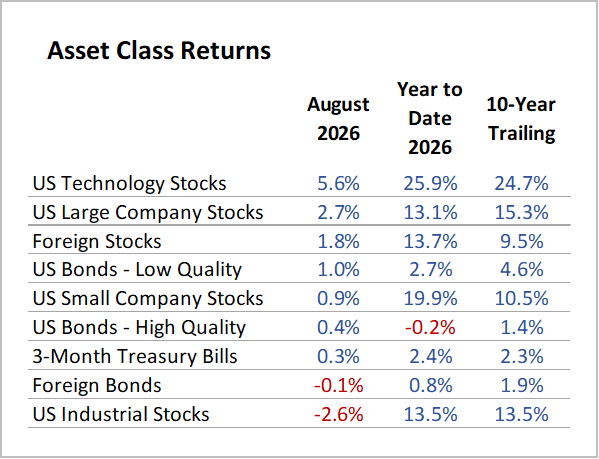This screenshot has width=599, height=459.
Task: Select the US Technology Stocks row label
Action: tap(130, 183)
